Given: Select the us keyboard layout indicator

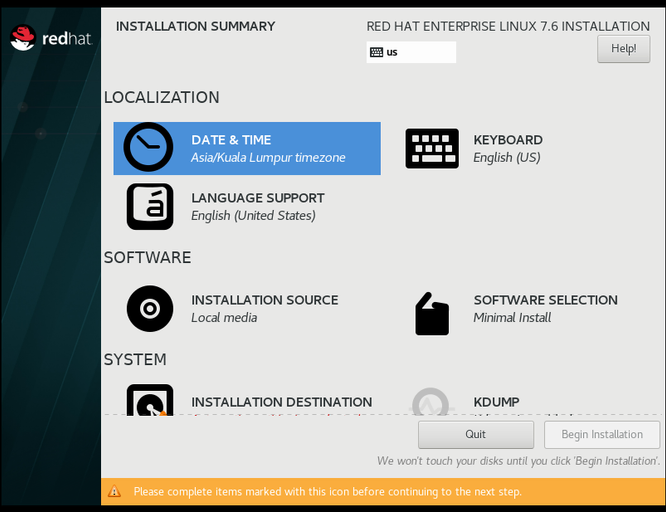Looking at the screenshot, I should click(411, 52).
